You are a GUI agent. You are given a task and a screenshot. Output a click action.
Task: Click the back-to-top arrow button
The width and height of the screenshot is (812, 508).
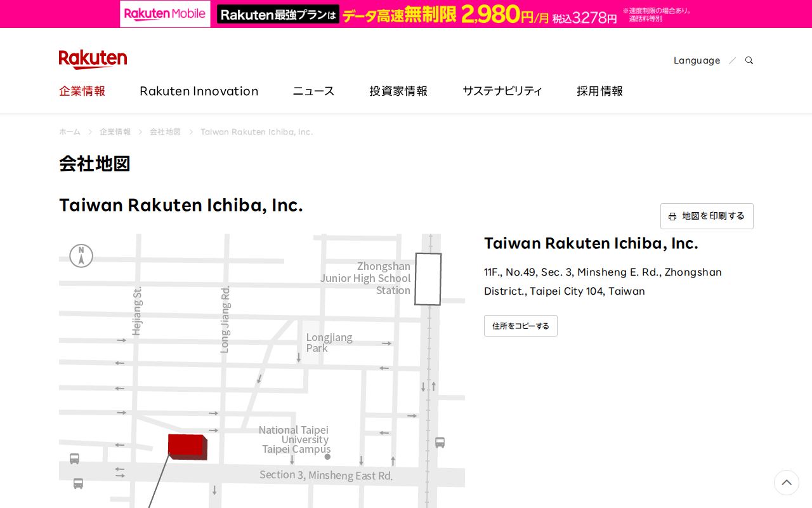click(x=787, y=483)
